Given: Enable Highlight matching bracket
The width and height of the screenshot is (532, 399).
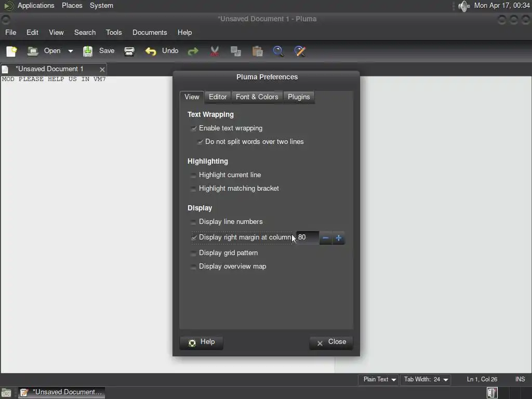Looking at the screenshot, I should pos(193,189).
